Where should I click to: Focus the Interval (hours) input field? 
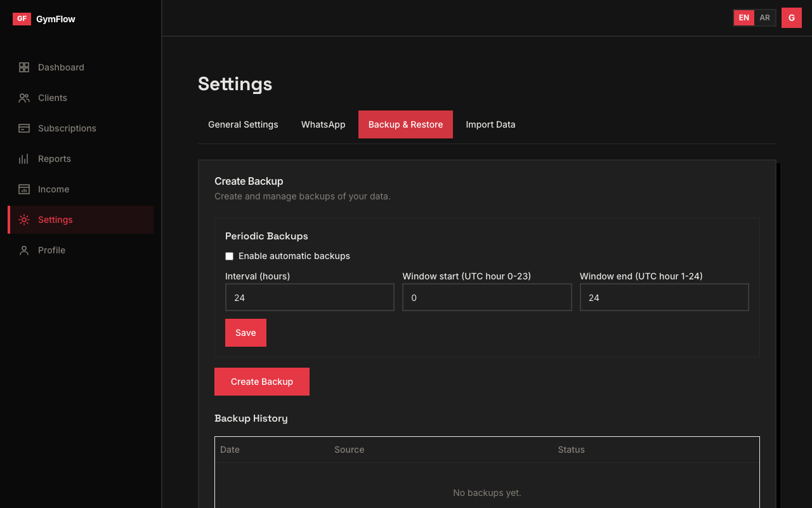click(310, 297)
